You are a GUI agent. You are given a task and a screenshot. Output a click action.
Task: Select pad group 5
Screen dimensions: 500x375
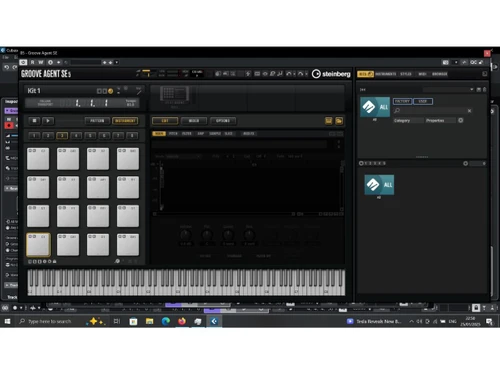(x=90, y=135)
